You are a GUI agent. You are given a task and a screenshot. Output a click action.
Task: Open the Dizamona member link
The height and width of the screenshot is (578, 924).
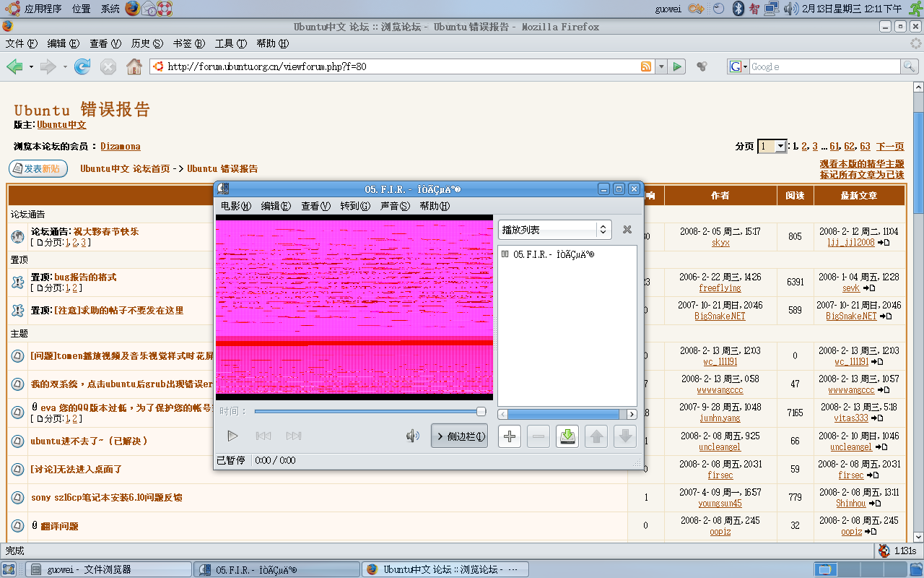121,146
